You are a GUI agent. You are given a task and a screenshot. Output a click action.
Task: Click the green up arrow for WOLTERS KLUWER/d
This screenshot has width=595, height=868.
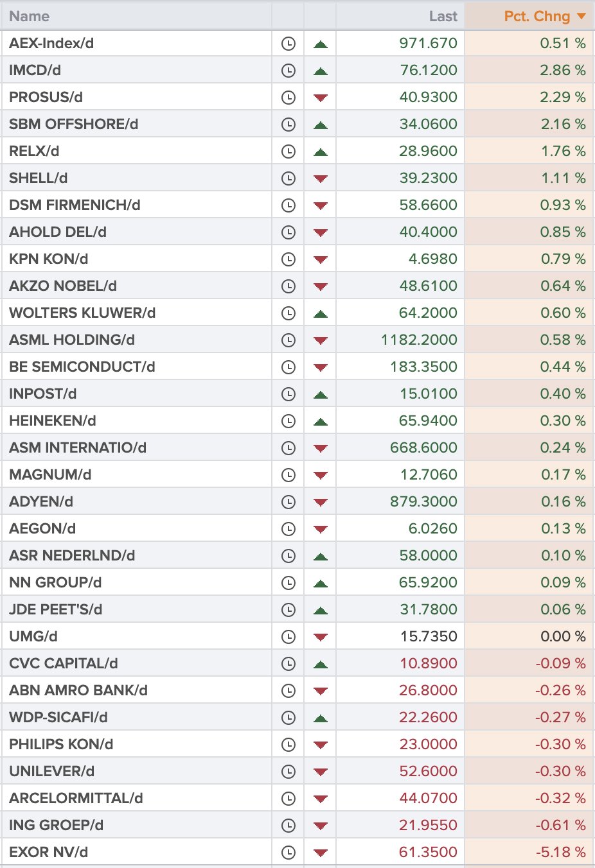(321, 314)
